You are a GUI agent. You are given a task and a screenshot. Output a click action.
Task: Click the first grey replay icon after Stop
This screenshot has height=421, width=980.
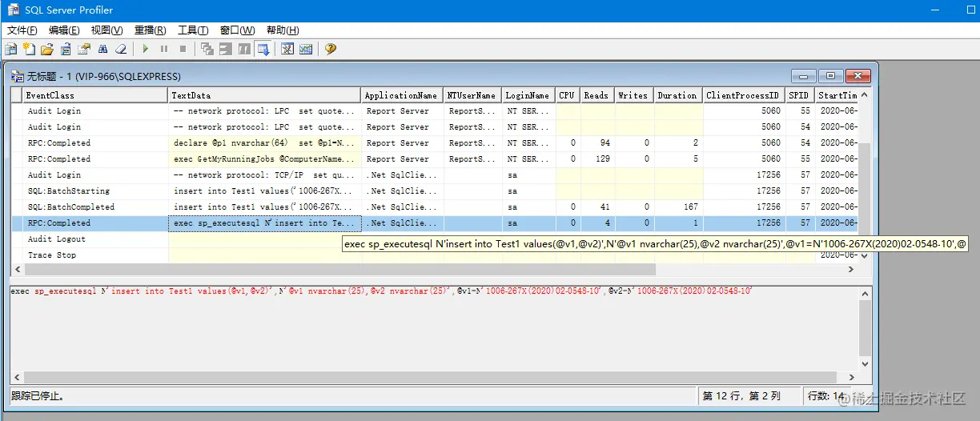pos(207,49)
